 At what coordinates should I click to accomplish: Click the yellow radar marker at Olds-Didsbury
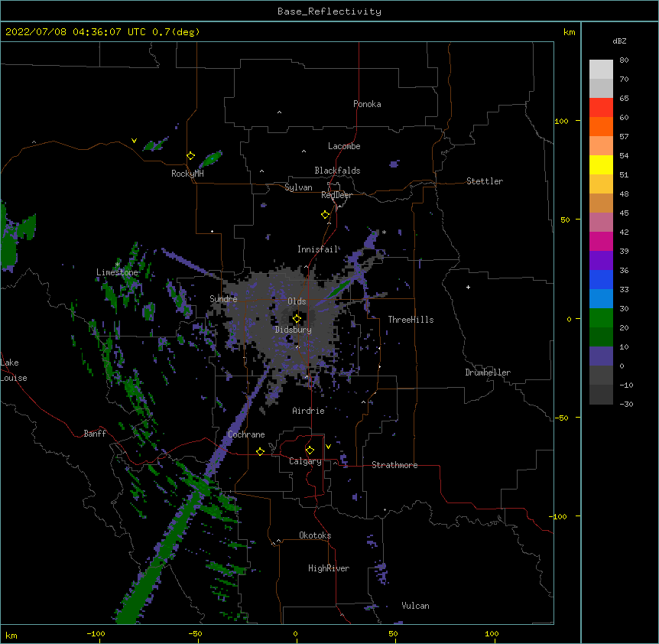click(297, 319)
